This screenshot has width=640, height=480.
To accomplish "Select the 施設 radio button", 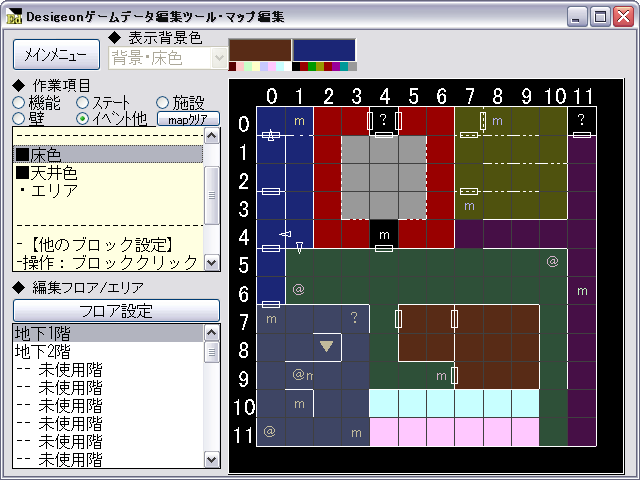I will click(x=162, y=102).
